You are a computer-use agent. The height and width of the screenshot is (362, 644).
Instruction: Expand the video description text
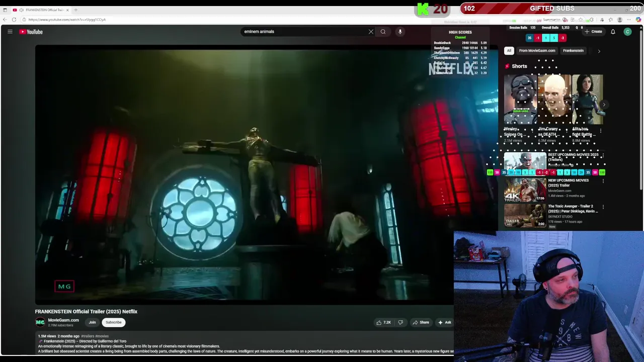click(246, 343)
